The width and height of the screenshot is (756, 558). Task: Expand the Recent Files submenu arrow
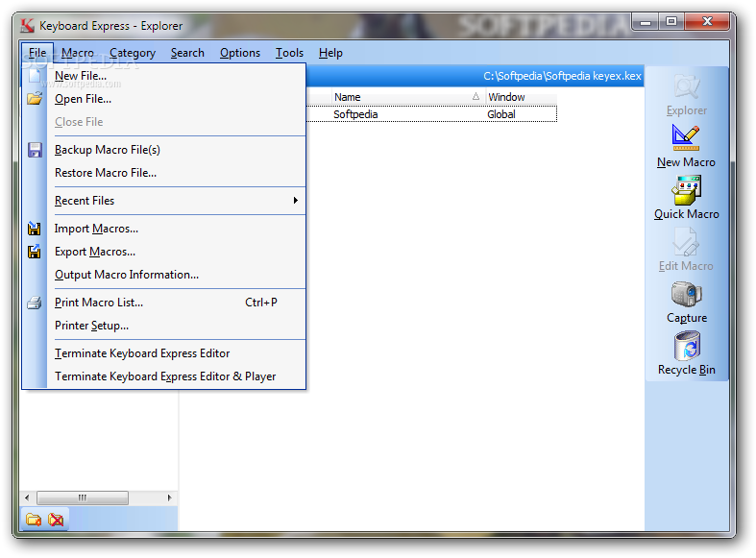295,201
